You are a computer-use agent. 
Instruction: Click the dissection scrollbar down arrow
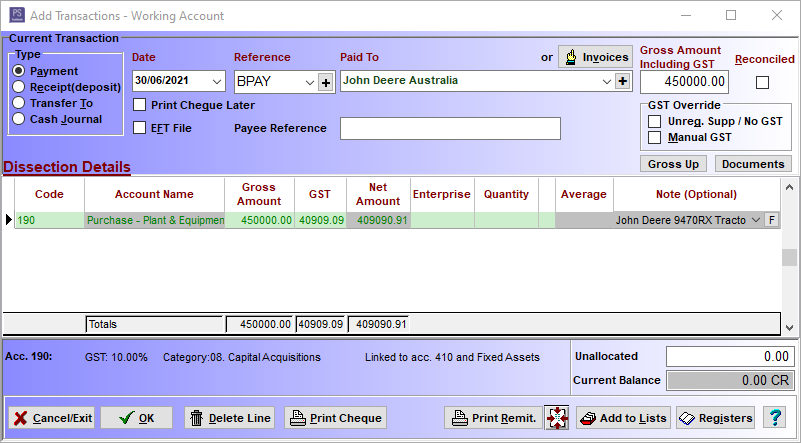789,328
